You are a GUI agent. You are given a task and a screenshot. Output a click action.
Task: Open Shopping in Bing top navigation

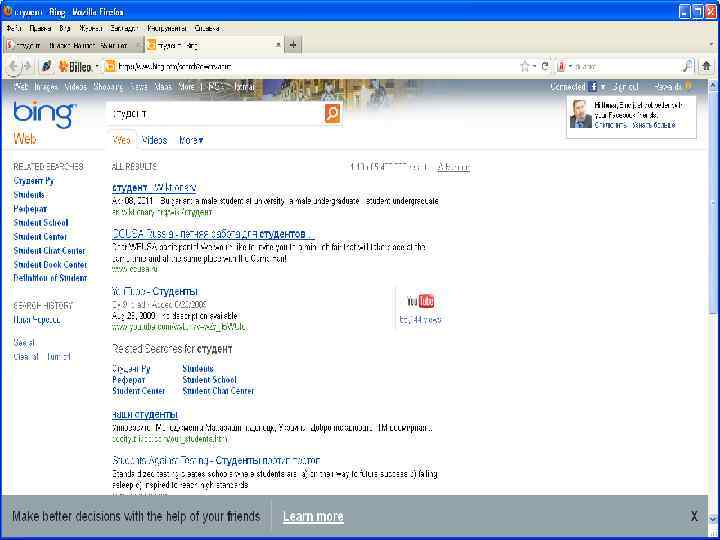pyautogui.click(x=108, y=86)
